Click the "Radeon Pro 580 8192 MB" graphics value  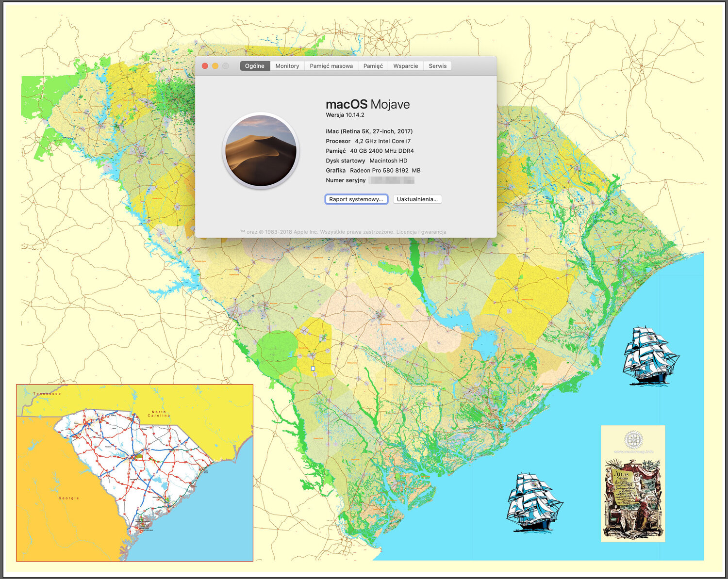[x=385, y=170]
